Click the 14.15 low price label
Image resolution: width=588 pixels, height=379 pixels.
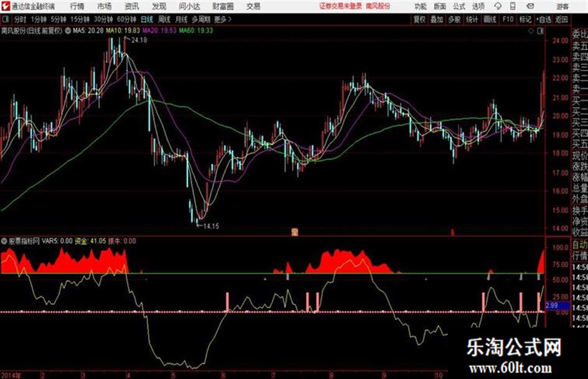211,226
